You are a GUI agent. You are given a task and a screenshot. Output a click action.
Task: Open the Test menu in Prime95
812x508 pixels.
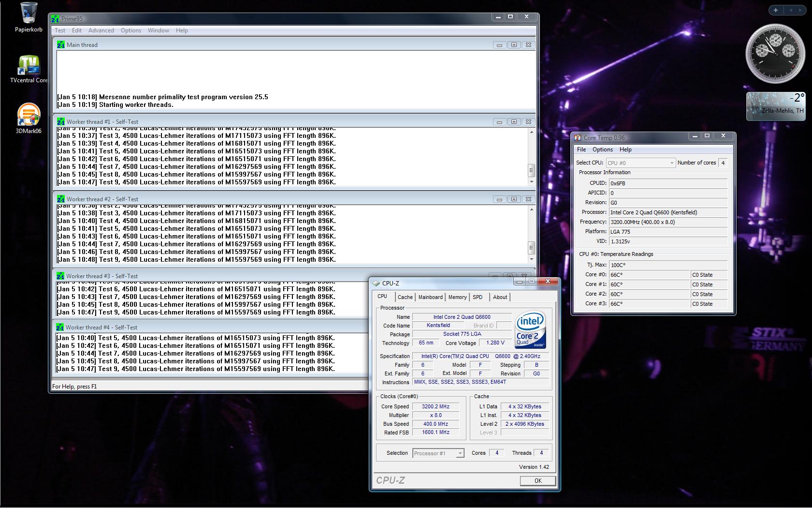[x=60, y=30]
